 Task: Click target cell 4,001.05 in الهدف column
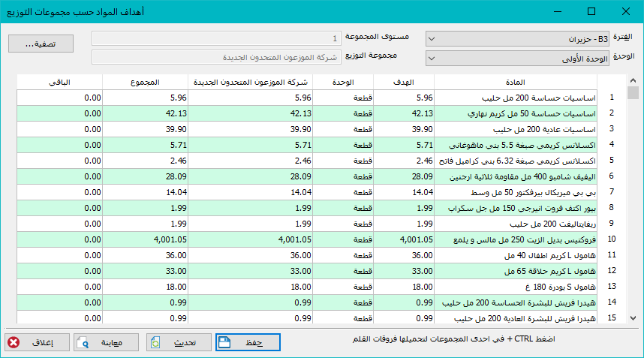click(x=404, y=239)
